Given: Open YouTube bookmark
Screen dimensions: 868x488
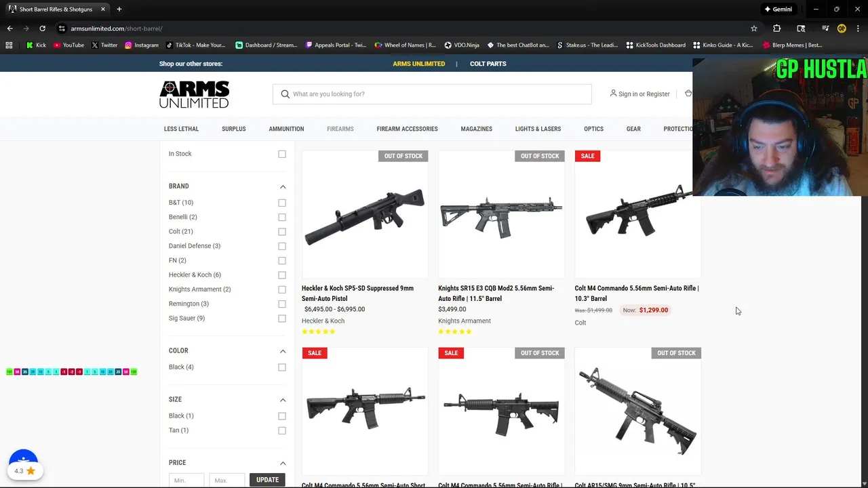Looking at the screenshot, I should coord(68,45).
